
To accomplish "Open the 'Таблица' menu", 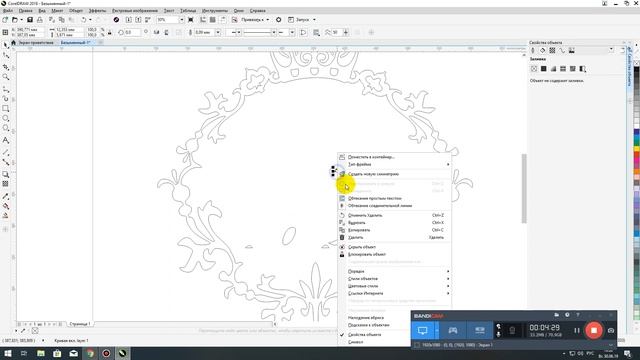I will pyautogui.click(x=188, y=11).
